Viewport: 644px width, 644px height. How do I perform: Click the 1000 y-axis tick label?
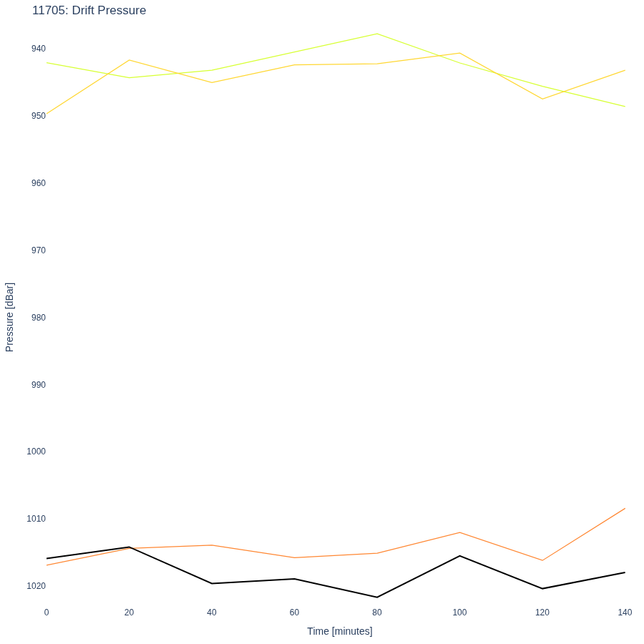click(x=36, y=452)
